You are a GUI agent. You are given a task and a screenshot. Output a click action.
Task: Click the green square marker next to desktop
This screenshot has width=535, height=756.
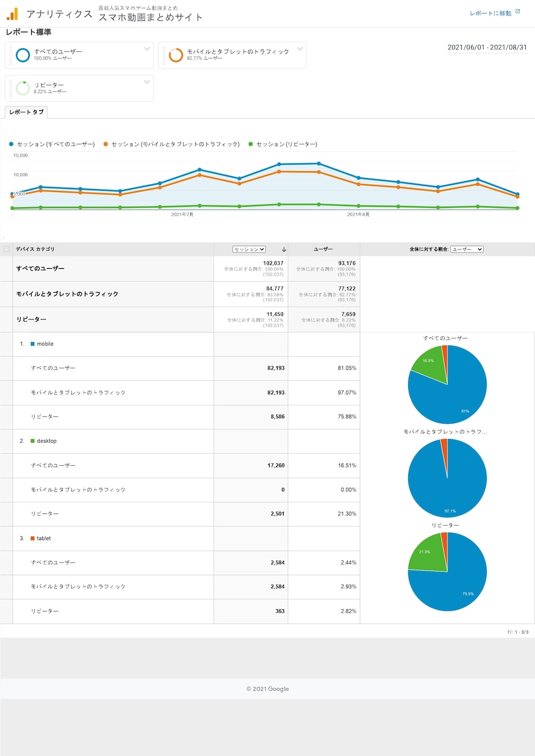32,441
